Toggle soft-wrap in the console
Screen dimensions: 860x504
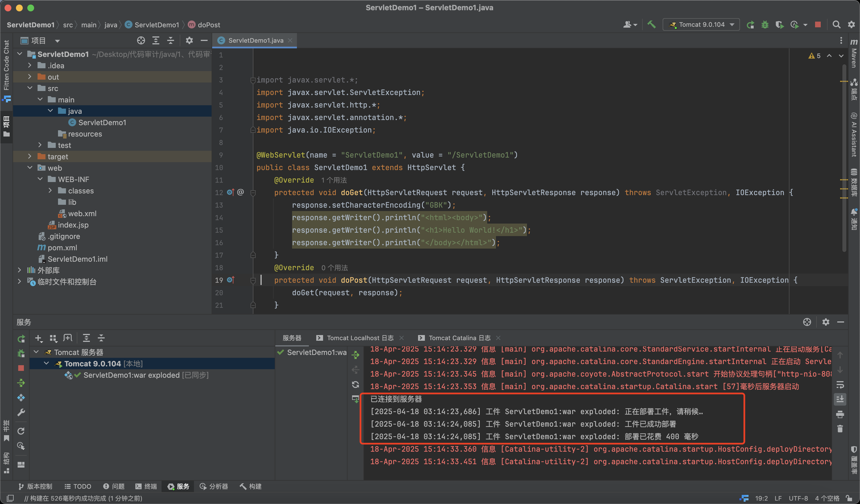[840, 385]
